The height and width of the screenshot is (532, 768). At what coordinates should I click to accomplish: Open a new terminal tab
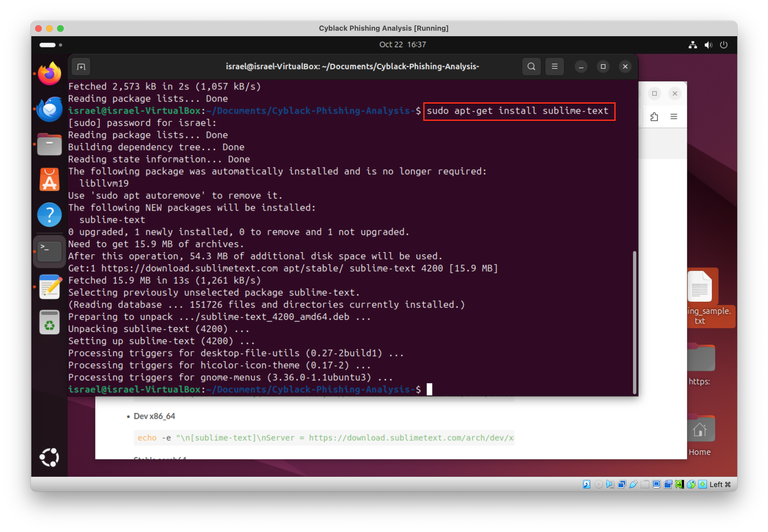pos(81,67)
